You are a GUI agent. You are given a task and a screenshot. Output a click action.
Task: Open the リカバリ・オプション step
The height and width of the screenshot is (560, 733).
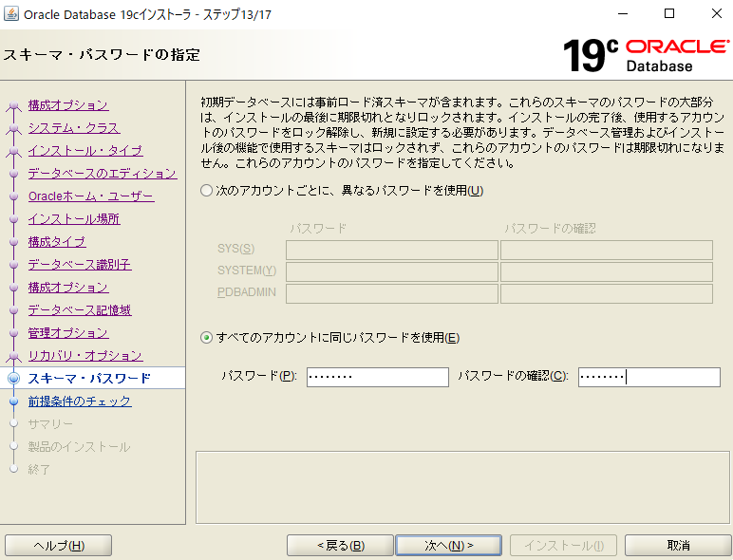point(85,355)
